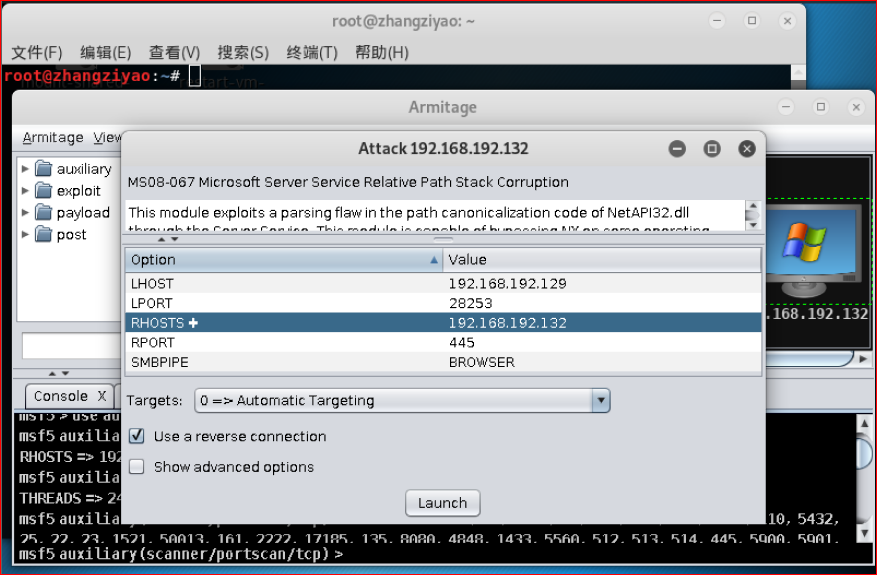Open the 帮助(H) terminal menu
Viewport: 877px width, 575px height.
tap(382, 53)
